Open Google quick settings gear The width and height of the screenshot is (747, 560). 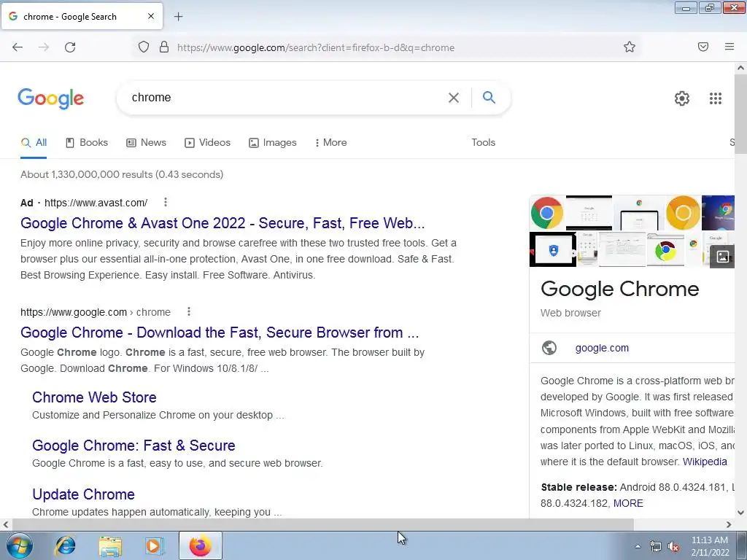682,98
